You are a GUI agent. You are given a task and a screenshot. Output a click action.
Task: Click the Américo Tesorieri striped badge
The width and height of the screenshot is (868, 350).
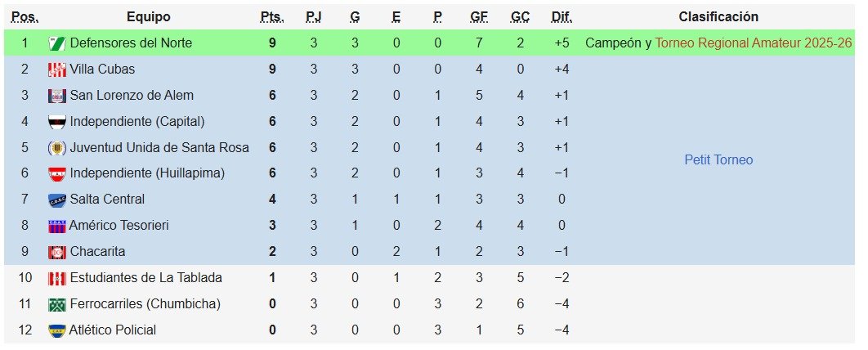57,226
